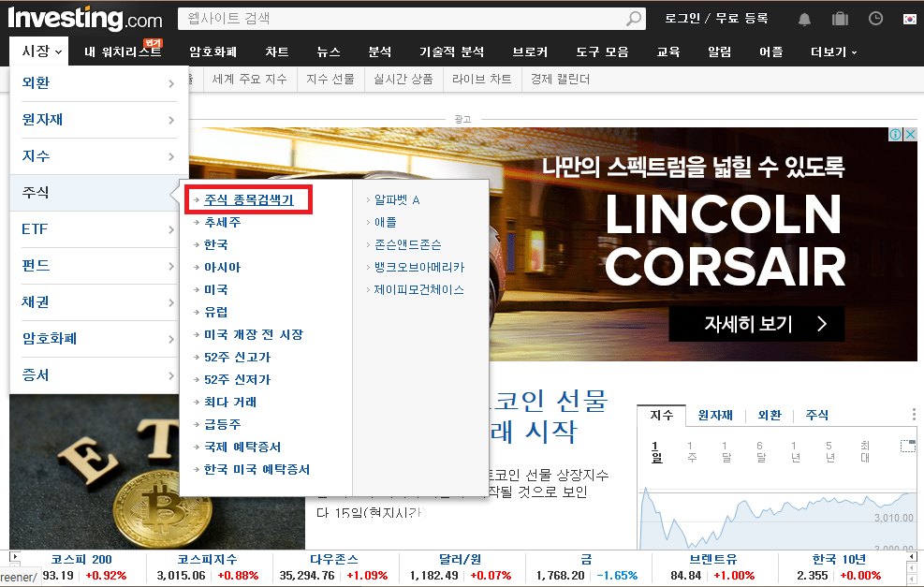Image resolution: width=924 pixels, height=587 pixels.
Task: Open 암호화폐 in top navigation
Action: pos(213,51)
